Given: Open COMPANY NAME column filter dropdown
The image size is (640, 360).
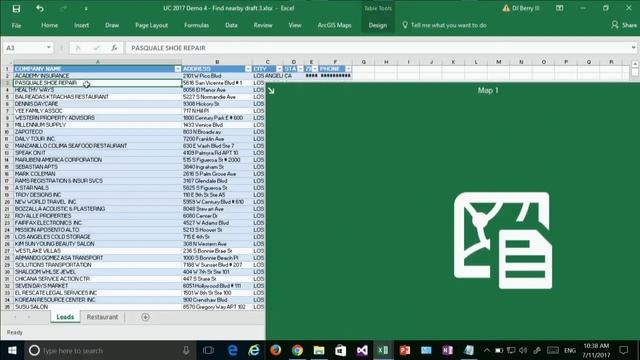Looking at the screenshot, I should point(178,69).
